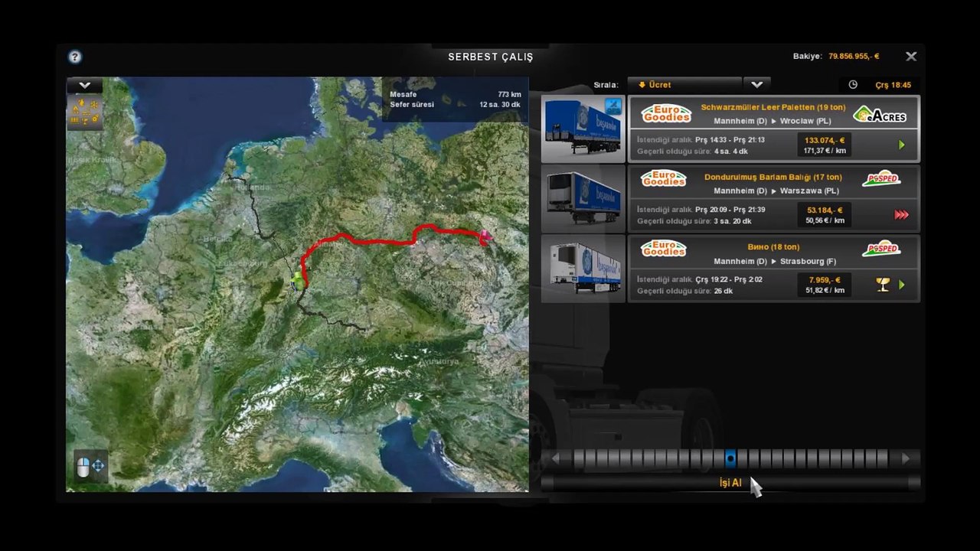The height and width of the screenshot is (551, 980).
Task: Click the mouse navigation map icon
Action: pyautogui.click(x=90, y=465)
